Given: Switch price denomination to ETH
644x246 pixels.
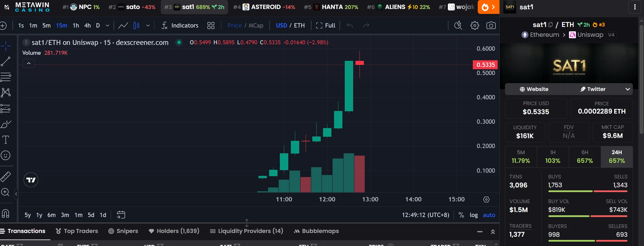Looking at the screenshot, I should point(299,25).
